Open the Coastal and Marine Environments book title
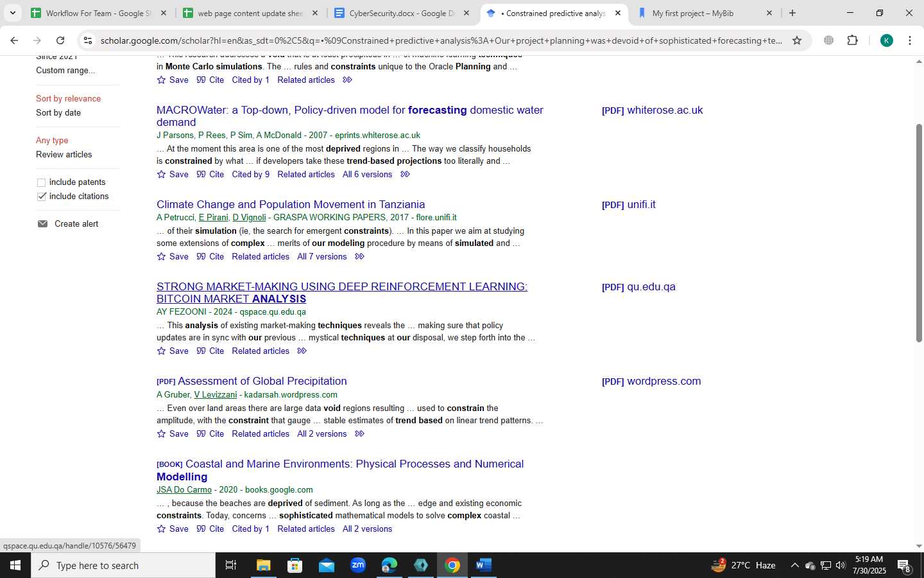The width and height of the screenshot is (924, 578). [x=340, y=471]
